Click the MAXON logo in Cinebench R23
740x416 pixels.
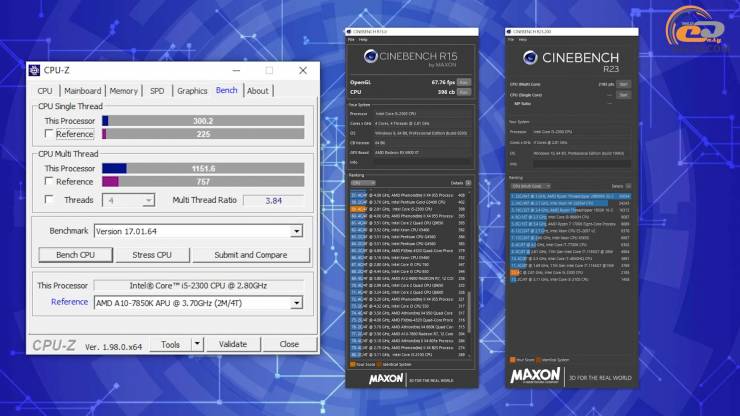[535, 376]
